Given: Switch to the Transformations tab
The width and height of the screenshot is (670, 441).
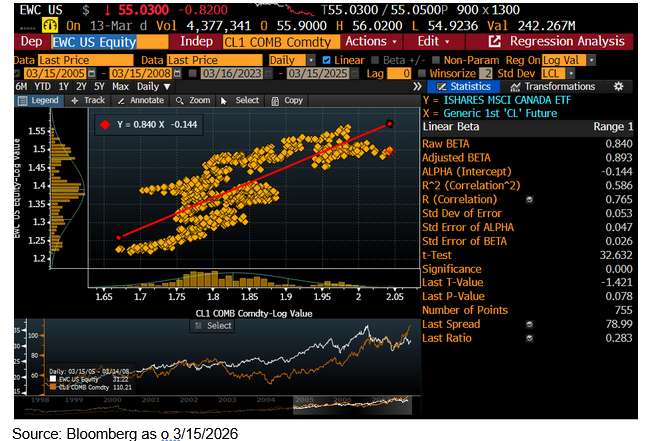Looking at the screenshot, I should pyautogui.click(x=553, y=87).
